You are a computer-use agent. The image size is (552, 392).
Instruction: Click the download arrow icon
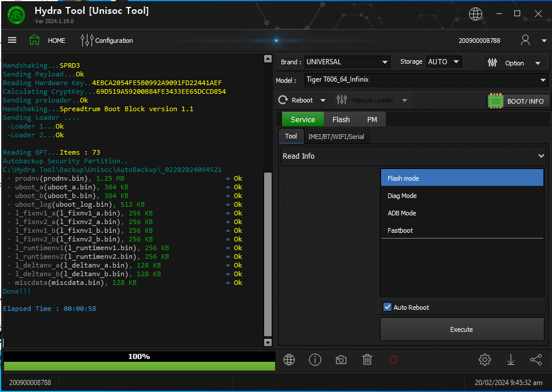pyautogui.click(x=510, y=360)
